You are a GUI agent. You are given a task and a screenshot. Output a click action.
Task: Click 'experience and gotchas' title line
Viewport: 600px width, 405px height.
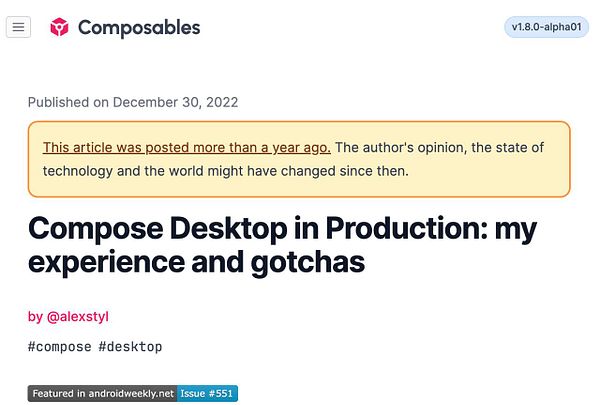click(x=196, y=263)
